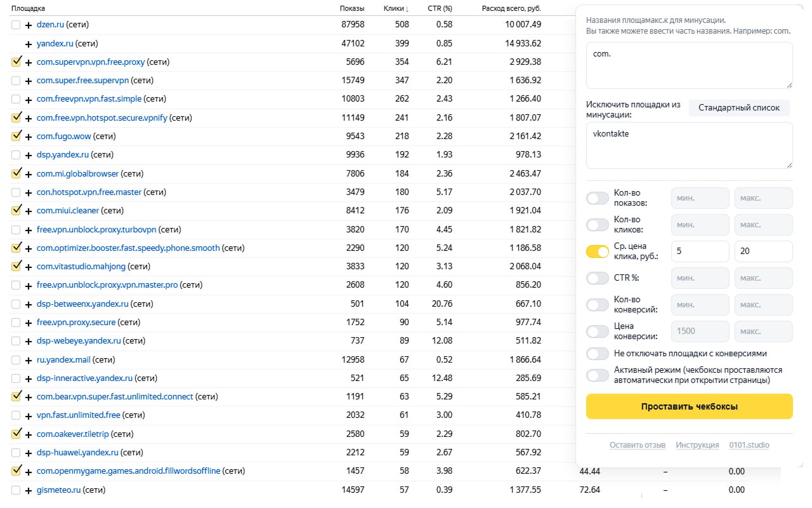Viewport: 812px width, 508px height.
Task: Uncheck com.optimizer.booster.fast.speedy.phone.smooth checkbox
Action: click(16, 248)
